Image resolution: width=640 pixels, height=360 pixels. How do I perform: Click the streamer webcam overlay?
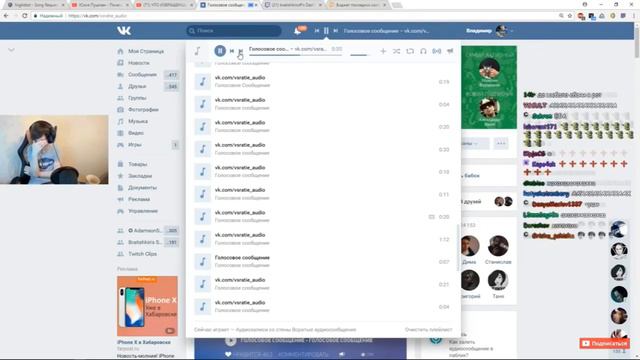54,150
